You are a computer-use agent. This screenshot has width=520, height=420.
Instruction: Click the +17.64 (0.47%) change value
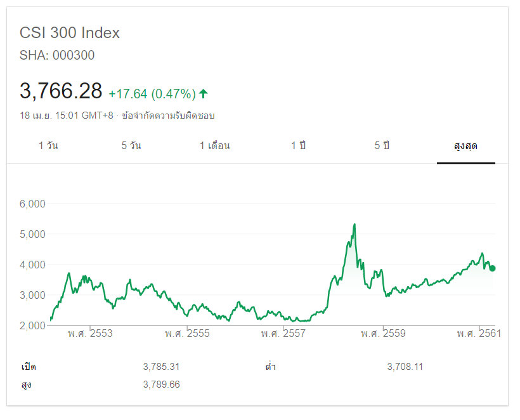152,94
